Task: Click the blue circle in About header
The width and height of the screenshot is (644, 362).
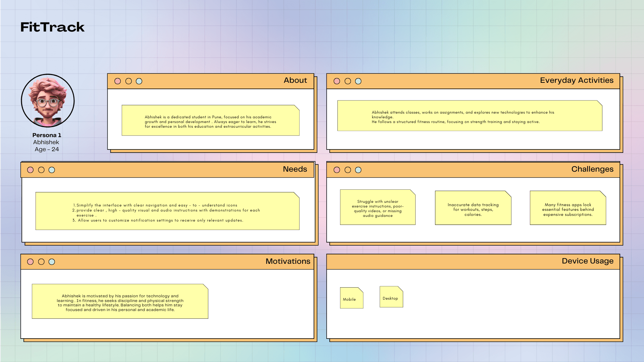Action: 139,81
